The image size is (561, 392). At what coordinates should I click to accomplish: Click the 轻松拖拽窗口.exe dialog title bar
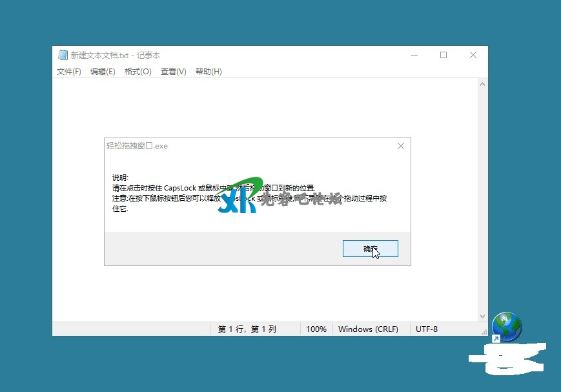pyautogui.click(x=245, y=147)
